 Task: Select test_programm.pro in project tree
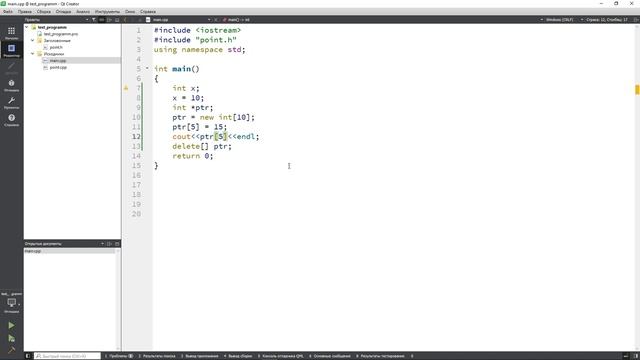[x=61, y=34]
